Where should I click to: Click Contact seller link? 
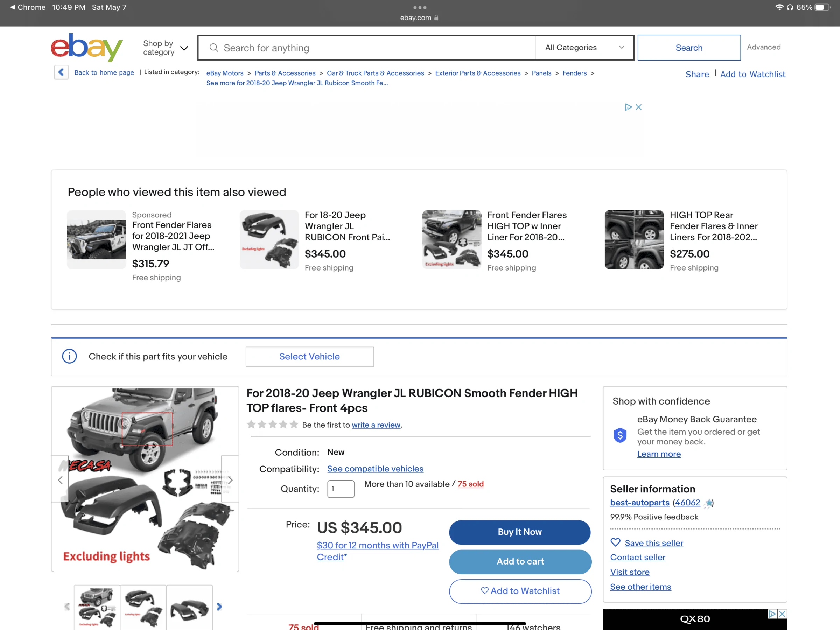[x=638, y=557]
